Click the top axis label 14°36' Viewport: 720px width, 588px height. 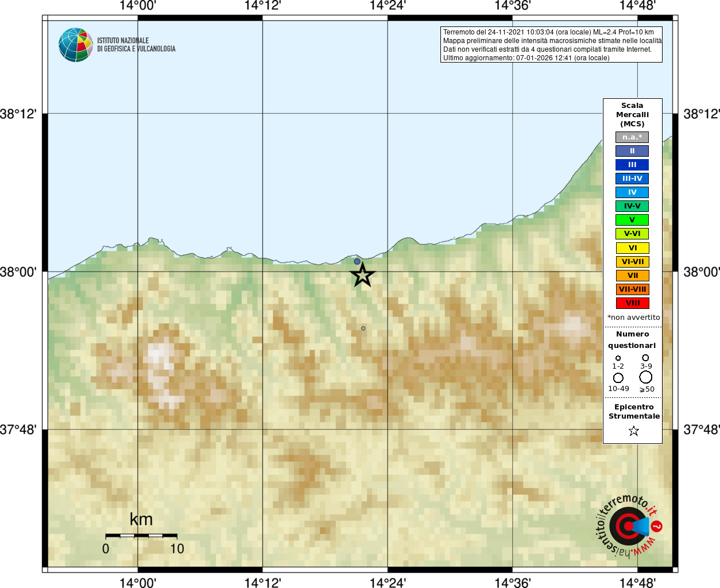(x=512, y=6)
